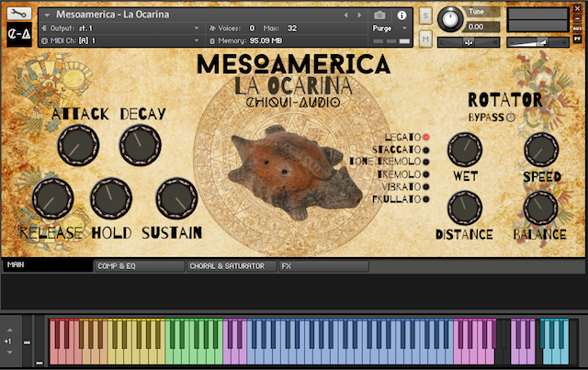Screen dimensions: 588x370
Task: Click the Rotator Speed knob
Action: 541,150
